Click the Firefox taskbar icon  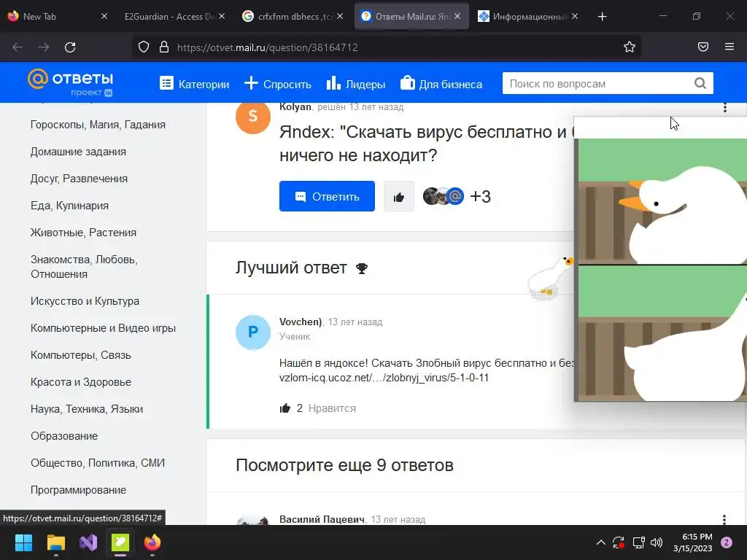point(152,542)
